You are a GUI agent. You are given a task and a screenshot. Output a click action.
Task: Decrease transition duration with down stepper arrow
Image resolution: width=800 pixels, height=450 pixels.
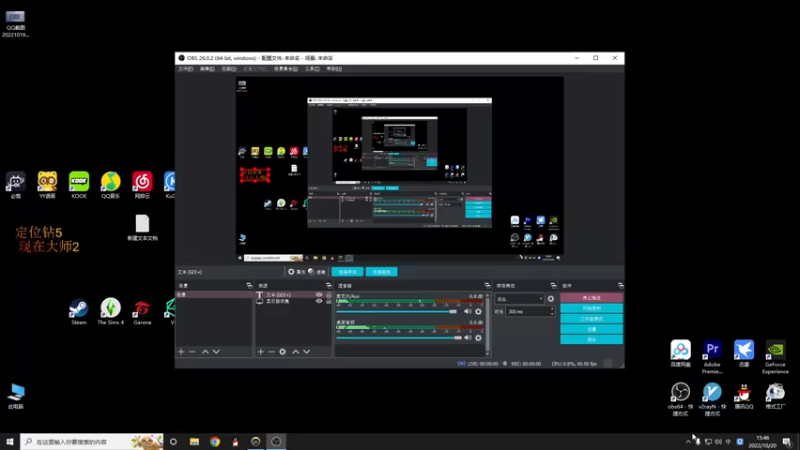(552, 313)
